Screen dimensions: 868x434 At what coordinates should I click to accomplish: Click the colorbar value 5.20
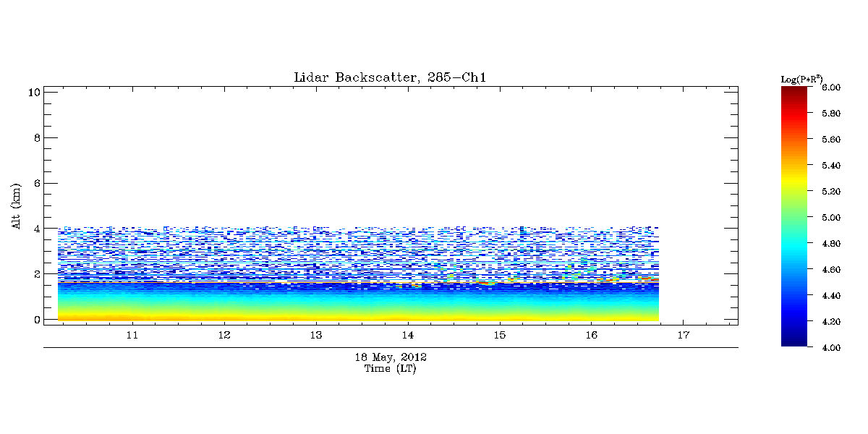(x=830, y=192)
